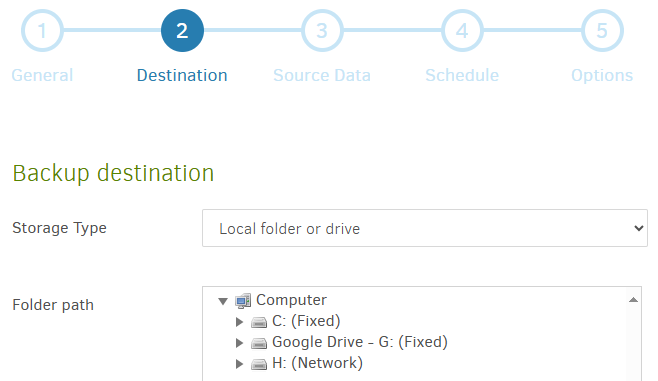This screenshot has width=658, height=381.
Task: Jump to step 4 Schedule circle
Action: click(462, 31)
